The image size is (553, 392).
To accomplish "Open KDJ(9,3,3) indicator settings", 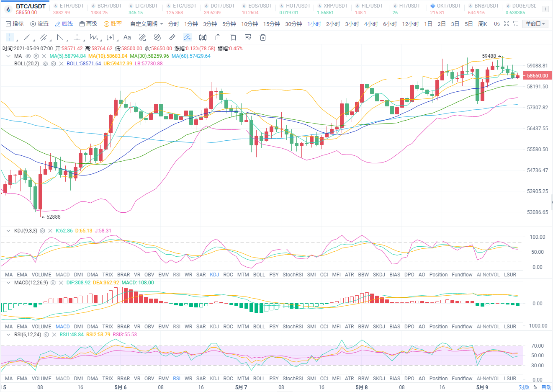I will pyautogui.click(x=42, y=231).
